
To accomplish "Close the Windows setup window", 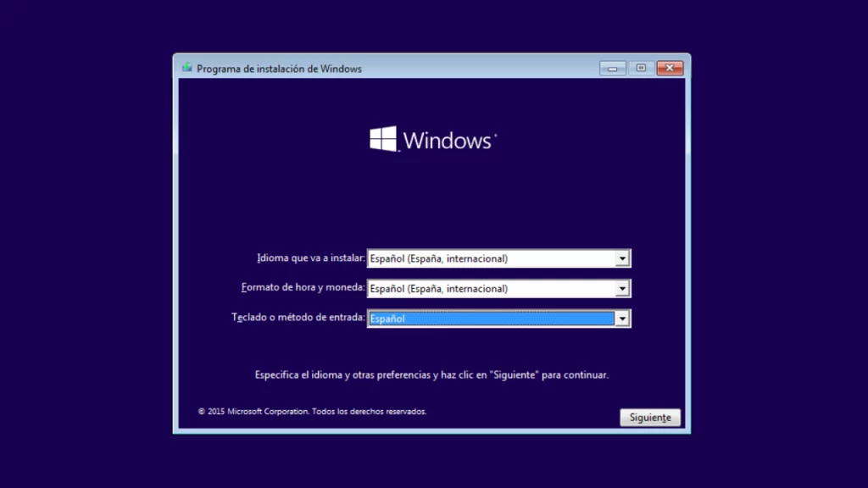I will pos(670,68).
